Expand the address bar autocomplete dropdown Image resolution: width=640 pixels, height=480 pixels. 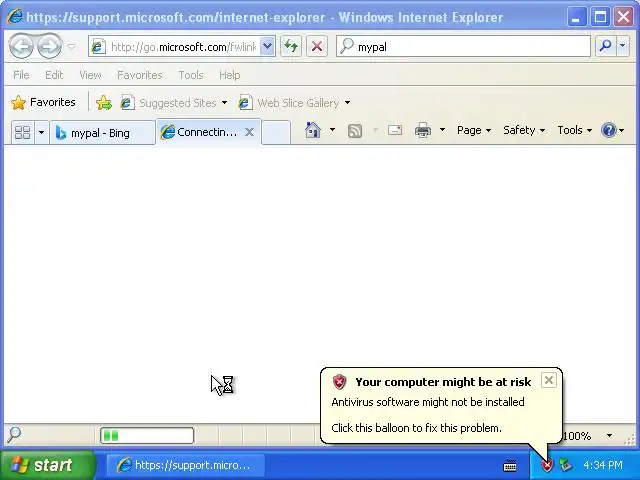click(x=267, y=47)
